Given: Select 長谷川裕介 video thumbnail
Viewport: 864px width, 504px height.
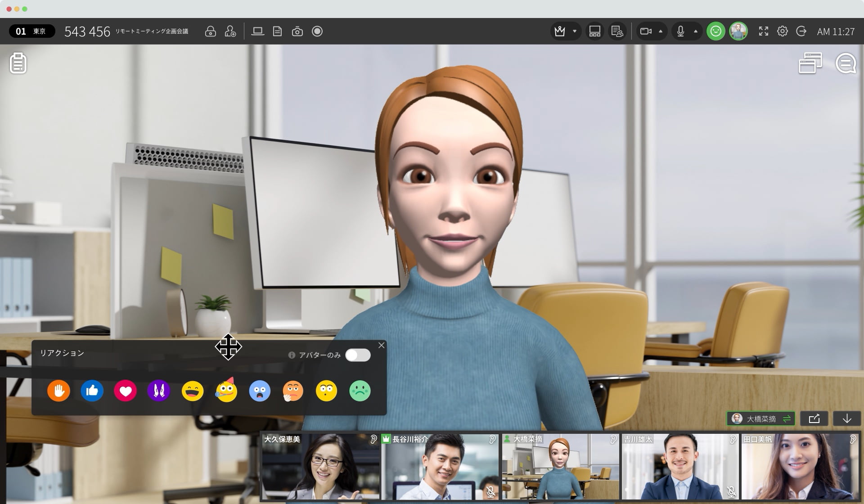Looking at the screenshot, I should pos(440,466).
